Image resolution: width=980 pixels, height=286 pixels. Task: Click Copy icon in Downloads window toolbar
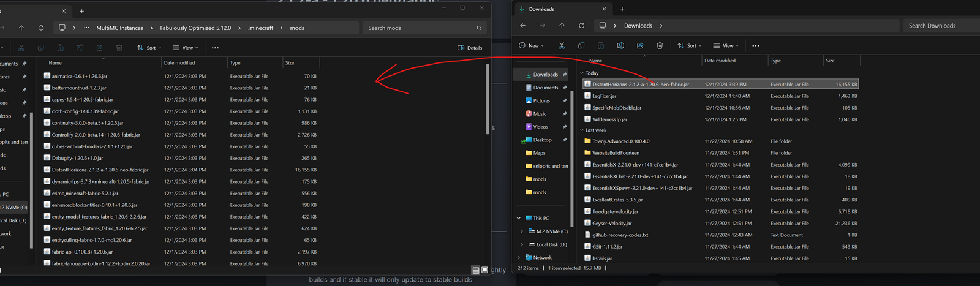581,45
